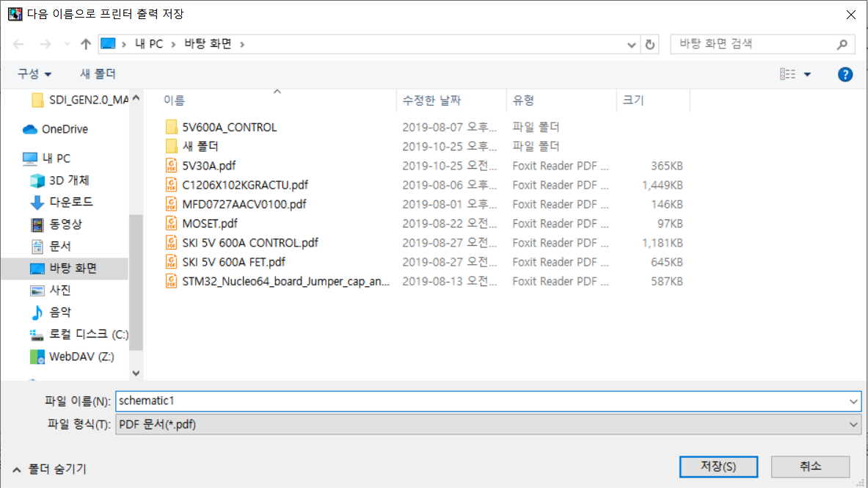Change the view layout icon

pos(787,74)
